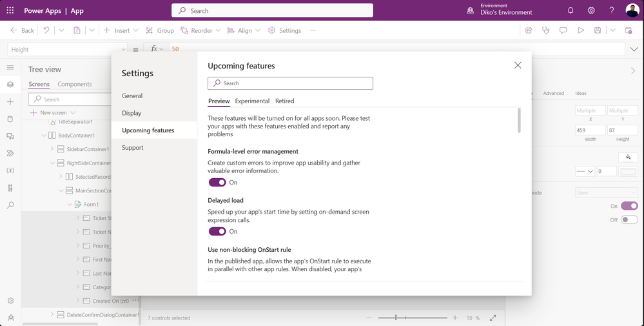Open the border color swatch
Viewport: 644px width, 326px height.
pyautogui.click(x=629, y=172)
